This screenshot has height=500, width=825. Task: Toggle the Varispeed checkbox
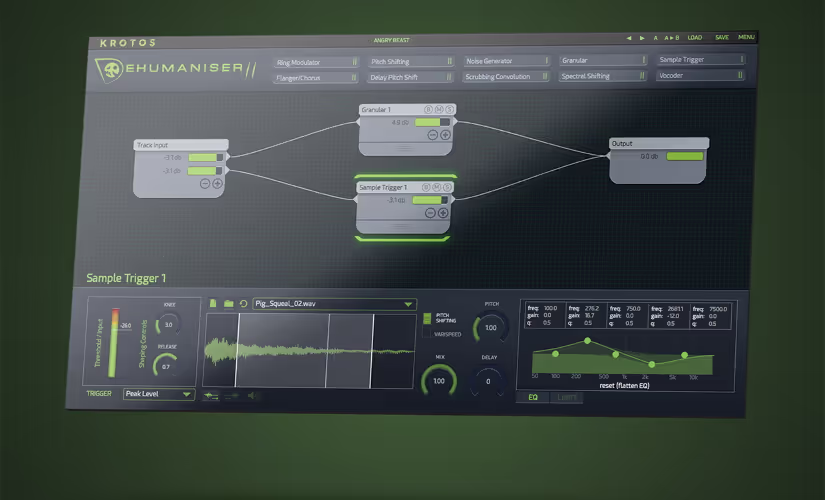(428, 334)
